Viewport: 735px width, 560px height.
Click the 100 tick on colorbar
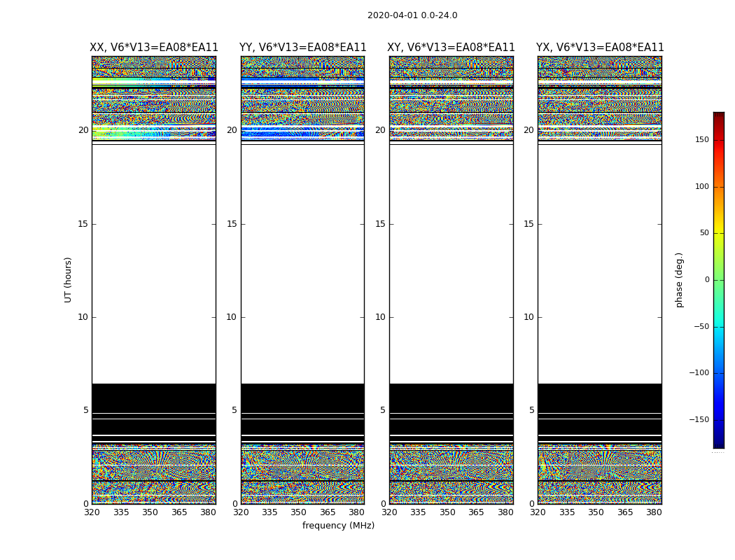pyautogui.click(x=701, y=186)
